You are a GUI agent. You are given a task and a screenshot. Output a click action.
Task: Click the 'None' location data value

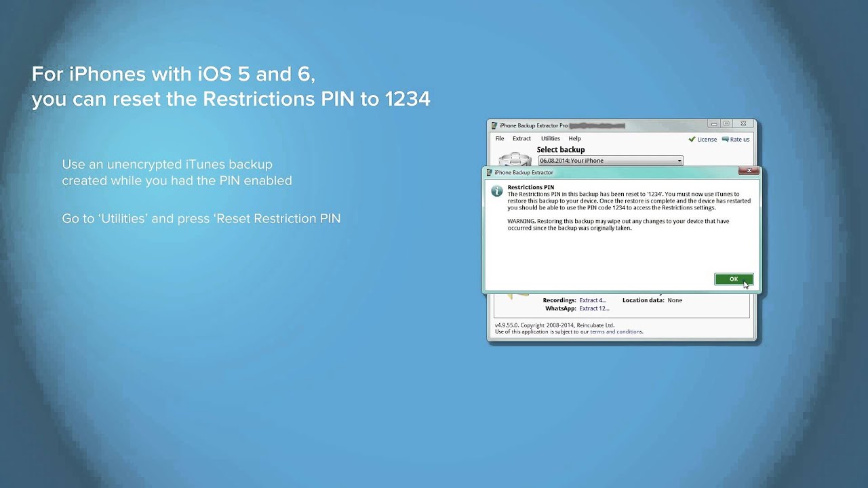point(675,300)
